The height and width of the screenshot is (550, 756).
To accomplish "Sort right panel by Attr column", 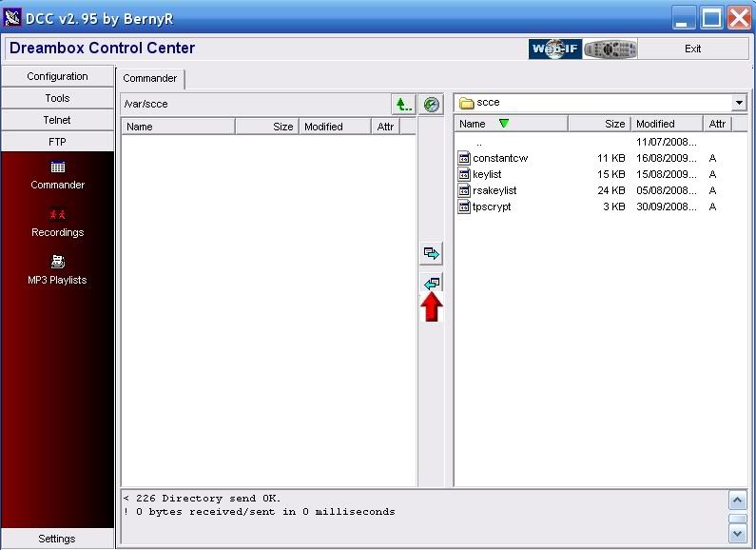I will 717,124.
